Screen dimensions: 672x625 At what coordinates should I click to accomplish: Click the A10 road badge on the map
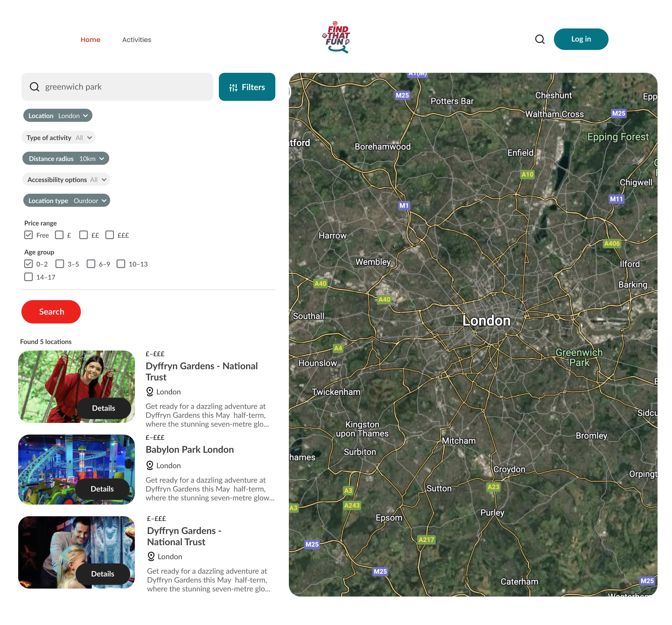point(527,174)
